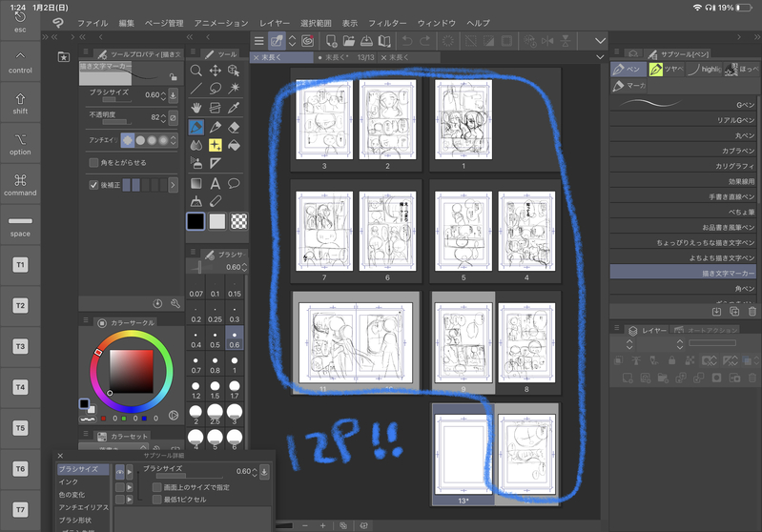
Task: Select the lasso selection tool
Action: [x=215, y=89]
